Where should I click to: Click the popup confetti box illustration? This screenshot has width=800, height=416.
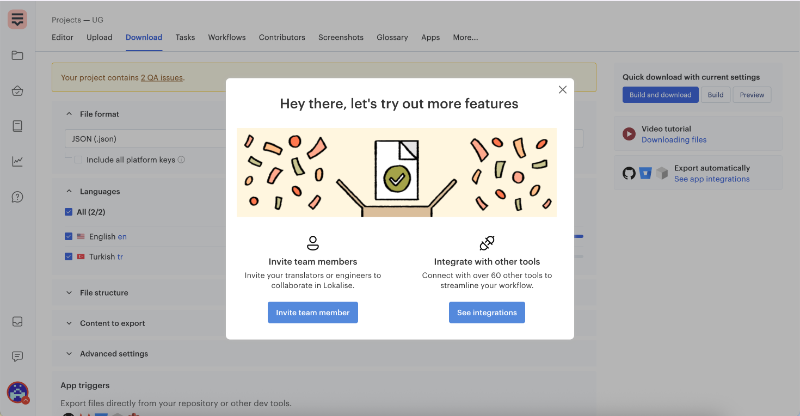tap(396, 173)
